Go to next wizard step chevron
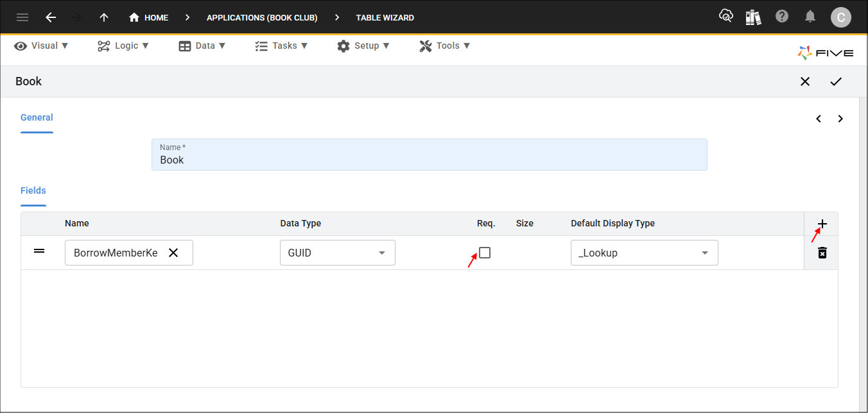Viewport: 868px width, 413px height. [840, 119]
